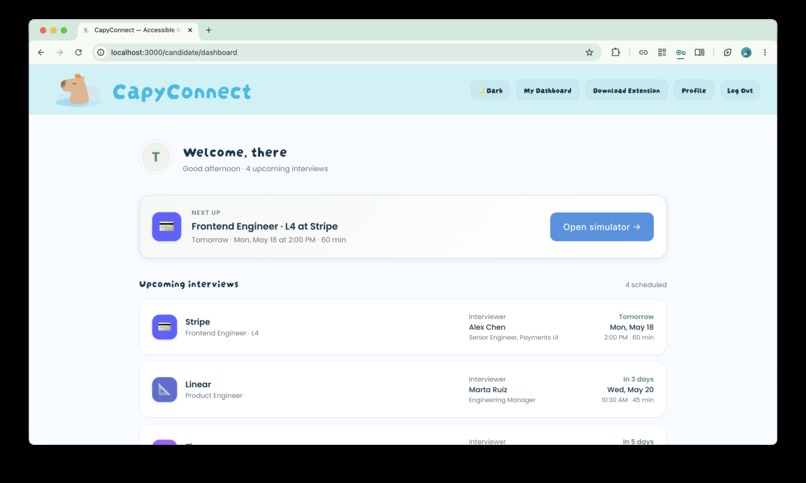Bookmark this page with the star icon
This screenshot has width=806, height=483.
pos(589,52)
